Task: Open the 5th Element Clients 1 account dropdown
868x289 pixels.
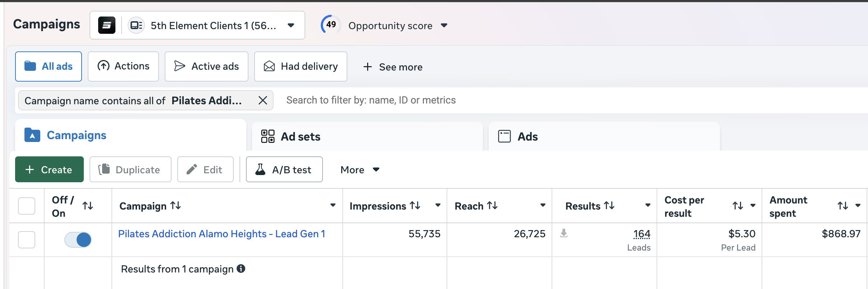Action: coord(197,25)
